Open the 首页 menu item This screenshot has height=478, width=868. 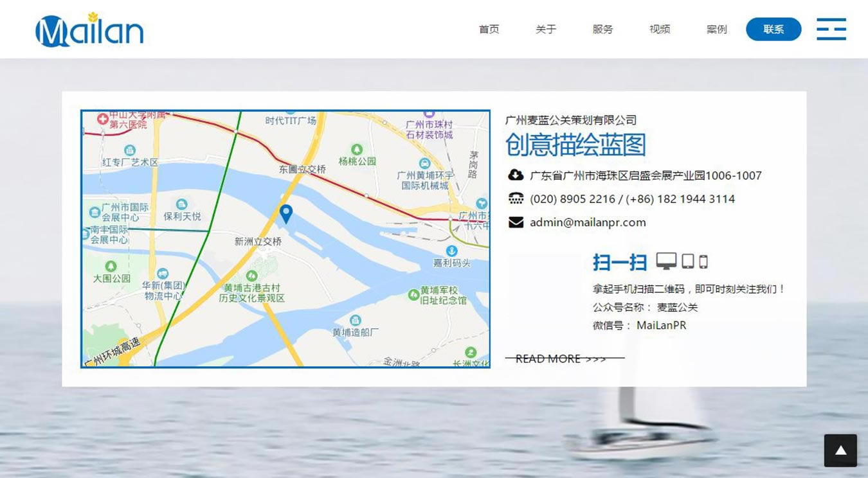[489, 30]
